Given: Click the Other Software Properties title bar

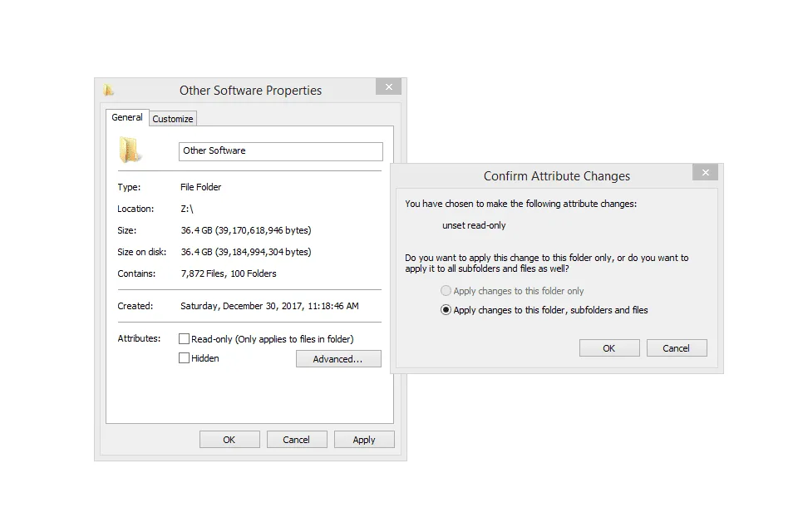Looking at the screenshot, I should click(x=249, y=90).
